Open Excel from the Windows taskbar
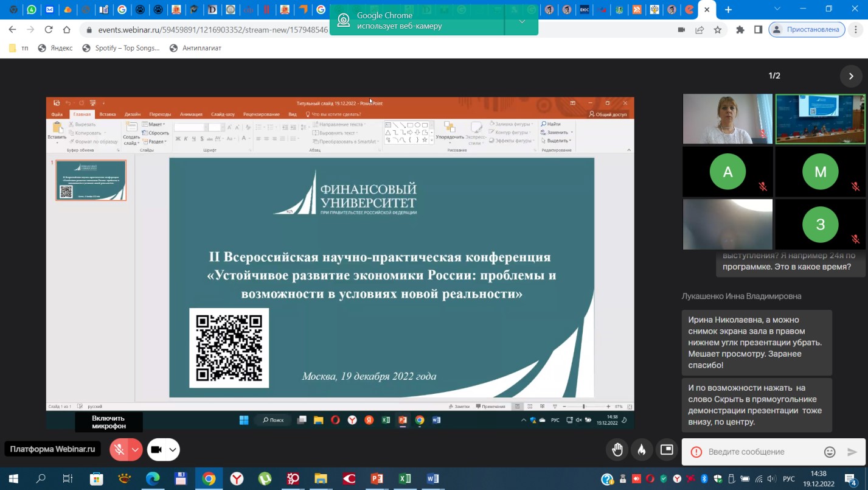868x490 pixels. [404, 479]
